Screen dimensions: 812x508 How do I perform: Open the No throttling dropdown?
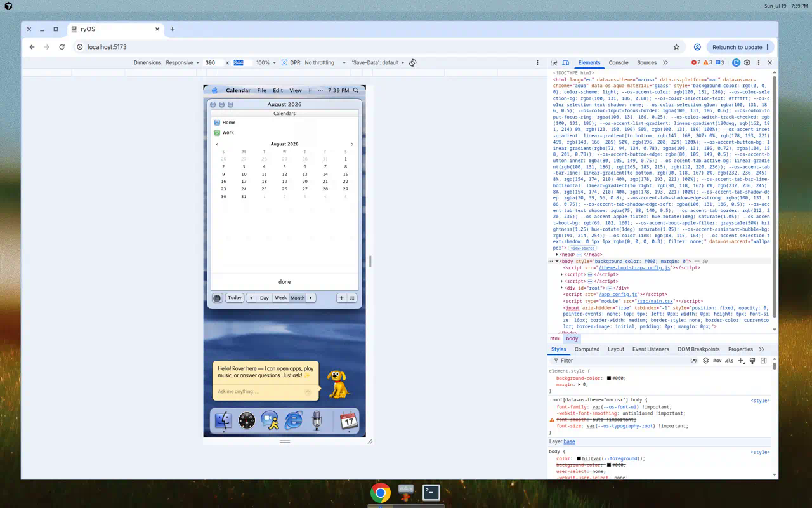[x=325, y=63]
